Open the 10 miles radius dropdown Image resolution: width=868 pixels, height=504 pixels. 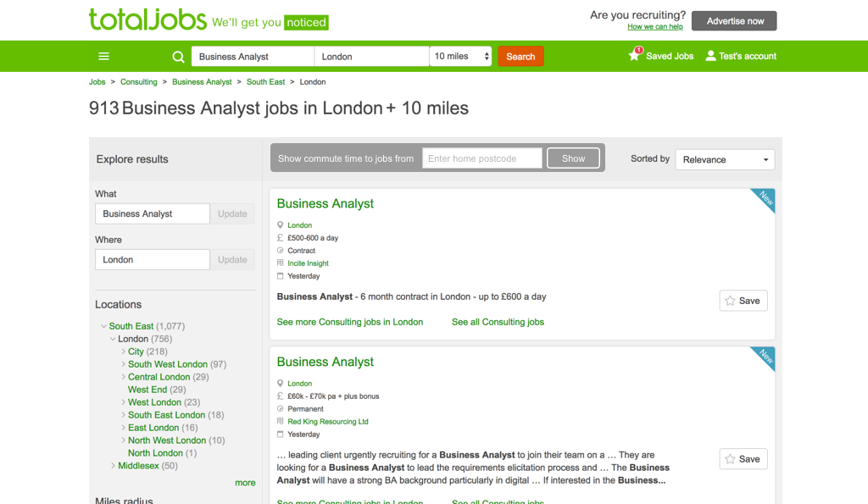(460, 57)
